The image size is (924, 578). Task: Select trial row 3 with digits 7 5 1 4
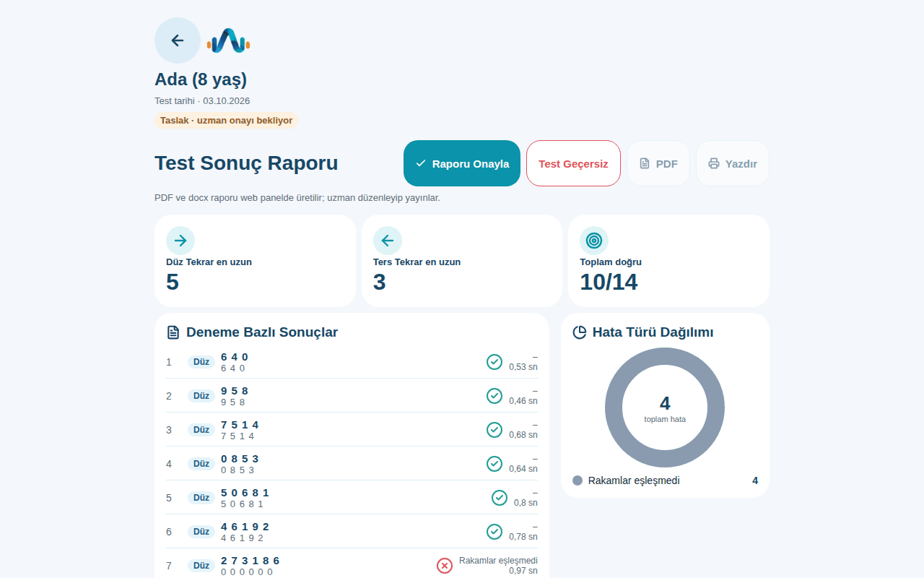pyautogui.click(x=352, y=430)
